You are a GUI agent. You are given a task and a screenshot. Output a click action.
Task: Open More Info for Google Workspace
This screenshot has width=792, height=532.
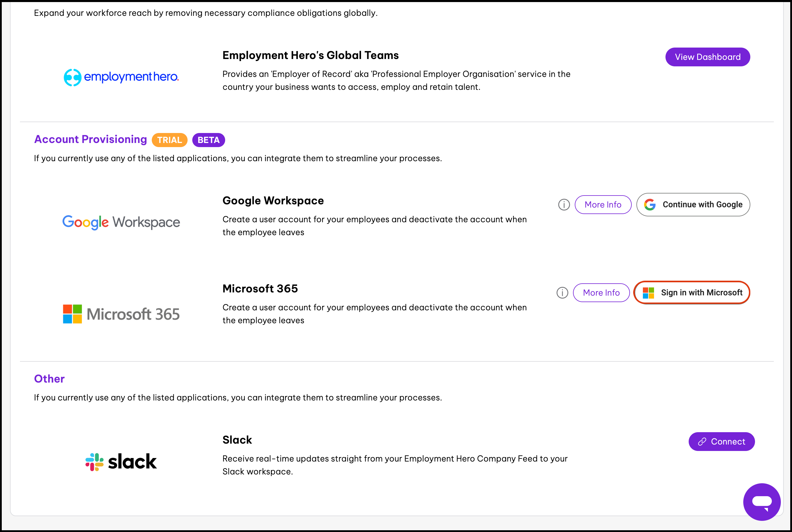coord(603,205)
